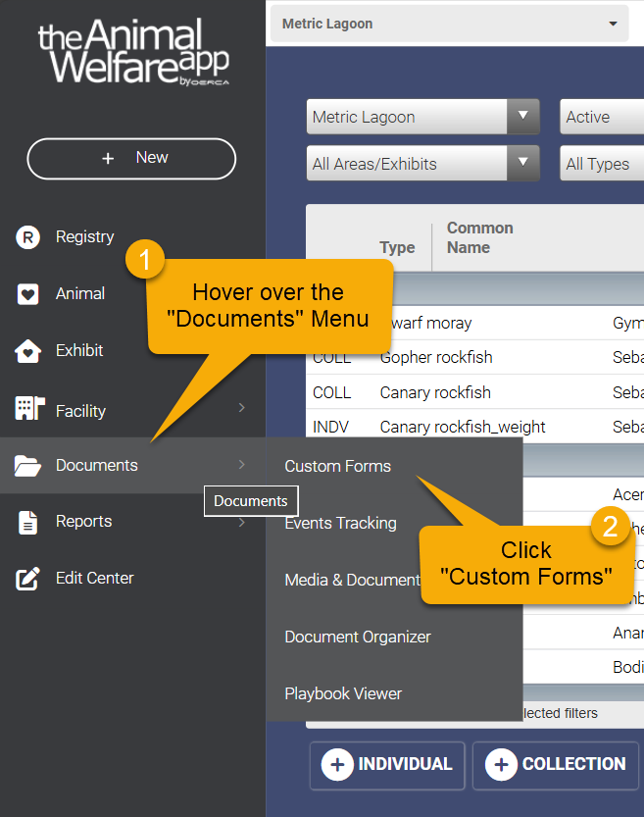Viewport: 644px width, 817px height.
Task: Select Custom Forms in Documents submenu
Action: point(337,466)
